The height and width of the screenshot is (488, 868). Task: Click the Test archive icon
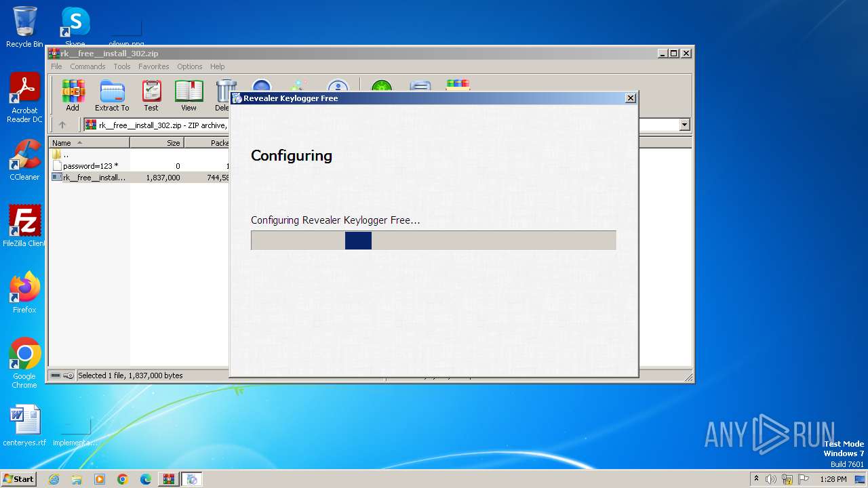pos(151,95)
